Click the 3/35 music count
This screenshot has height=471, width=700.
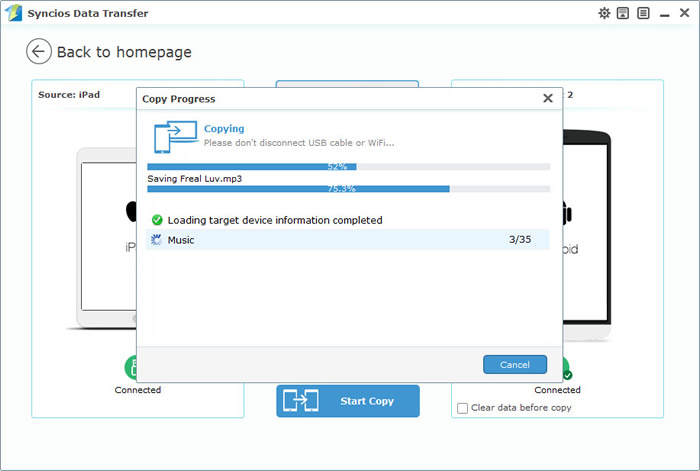point(520,239)
